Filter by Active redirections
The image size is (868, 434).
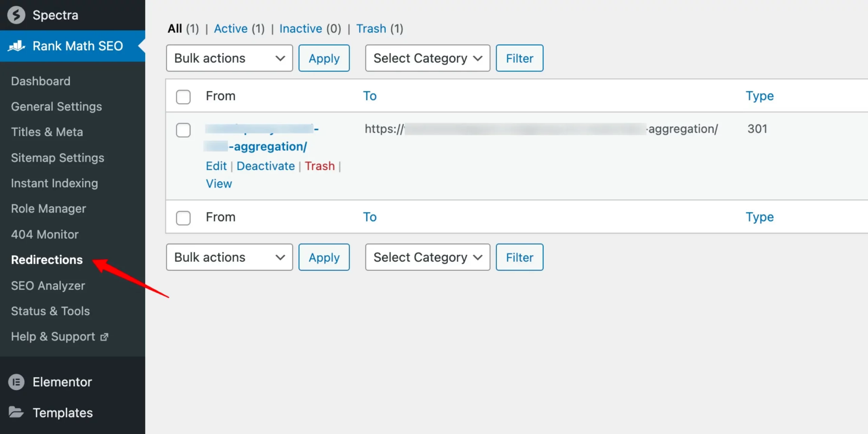[x=231, y=28]
